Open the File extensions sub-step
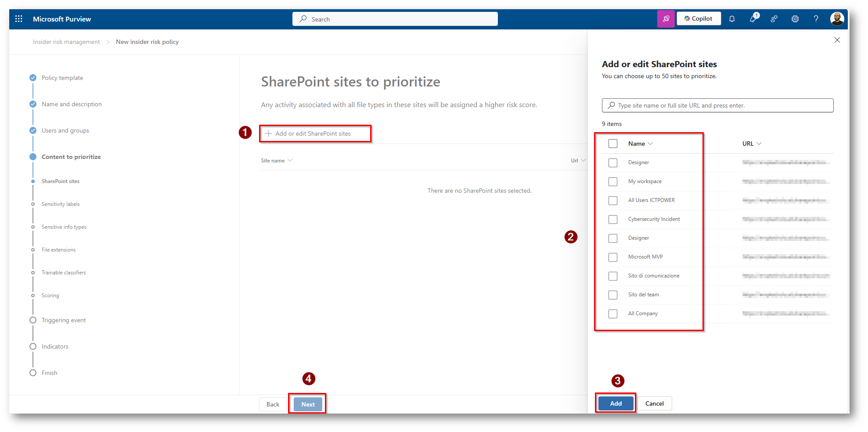Viewport: 868px width, 432px height. coord(58,250)
